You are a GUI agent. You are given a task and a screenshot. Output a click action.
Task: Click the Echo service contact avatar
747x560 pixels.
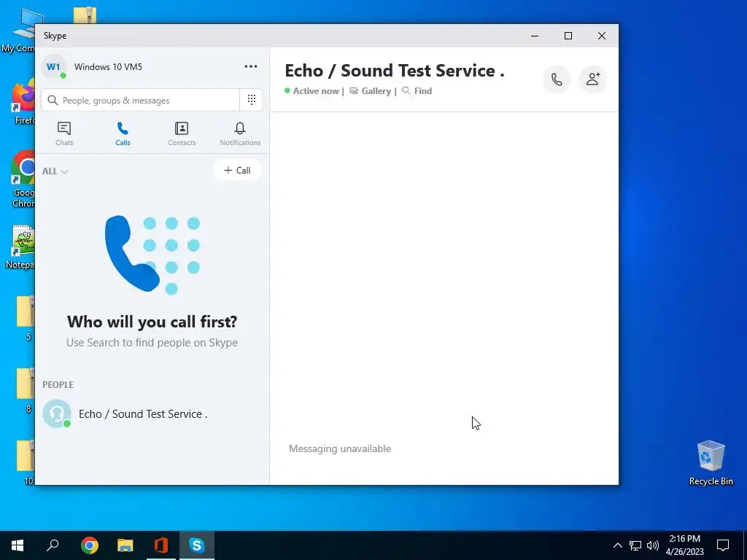pyautogui.click(x=57, y=413)
